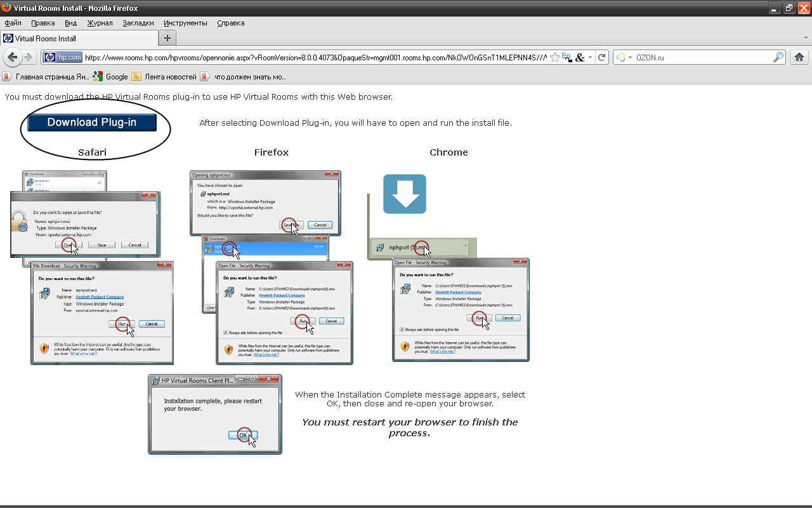
Task: Open the search engine selector dropdown
Action: [624, 57]
